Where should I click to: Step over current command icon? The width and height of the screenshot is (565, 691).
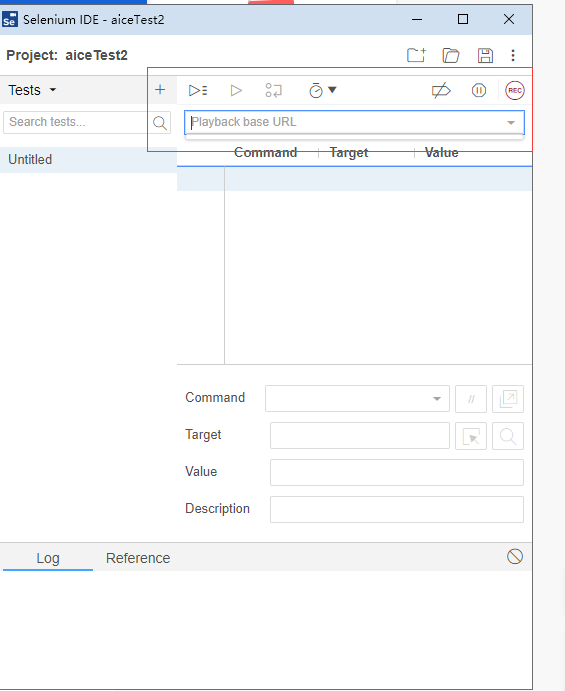274,90
